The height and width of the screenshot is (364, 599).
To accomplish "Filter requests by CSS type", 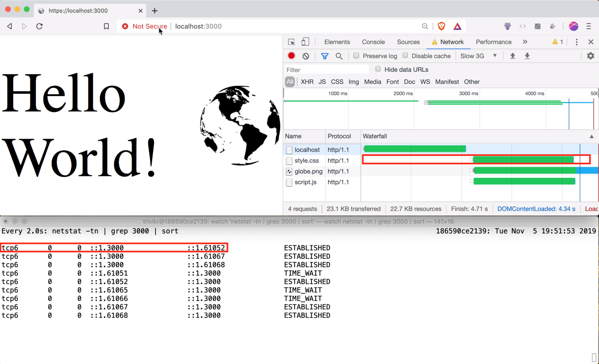I will (x=337, y=82).
